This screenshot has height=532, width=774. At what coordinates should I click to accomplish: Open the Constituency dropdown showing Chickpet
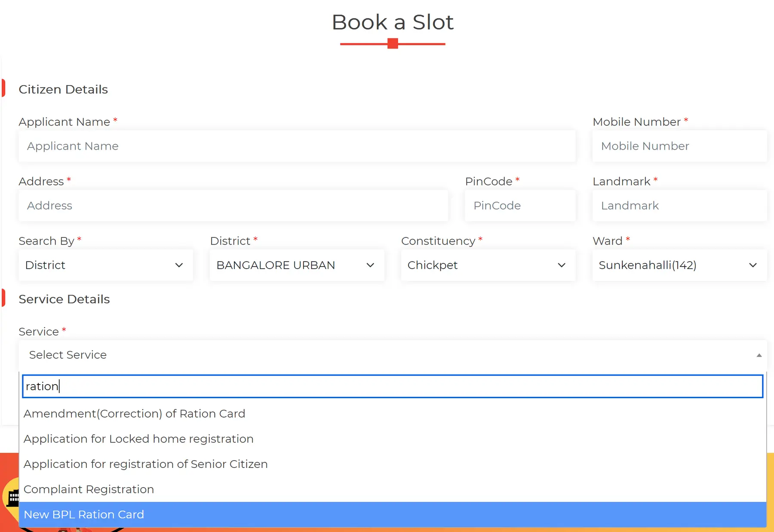(x=488, y=265)
